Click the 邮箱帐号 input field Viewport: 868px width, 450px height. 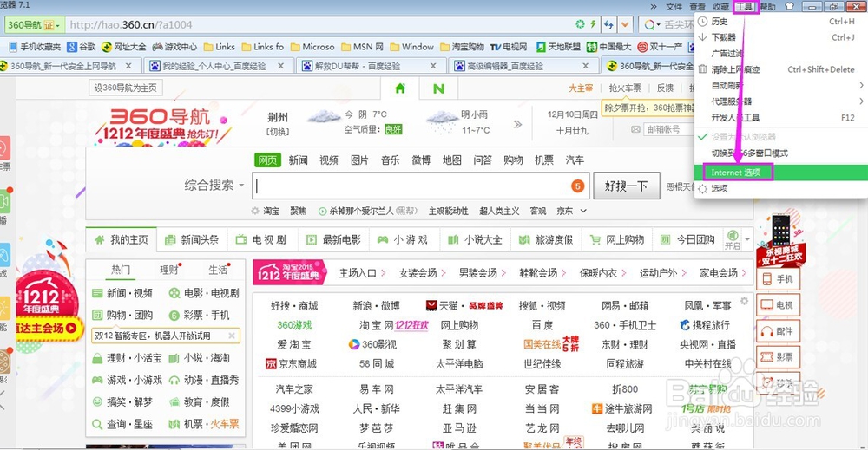tap(669, 129)
